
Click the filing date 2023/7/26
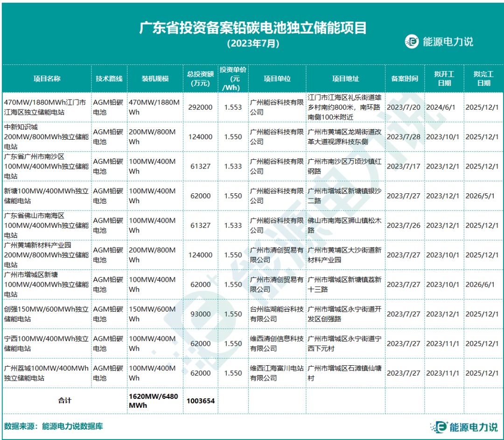pyautogui.click(x=404, y=226)
